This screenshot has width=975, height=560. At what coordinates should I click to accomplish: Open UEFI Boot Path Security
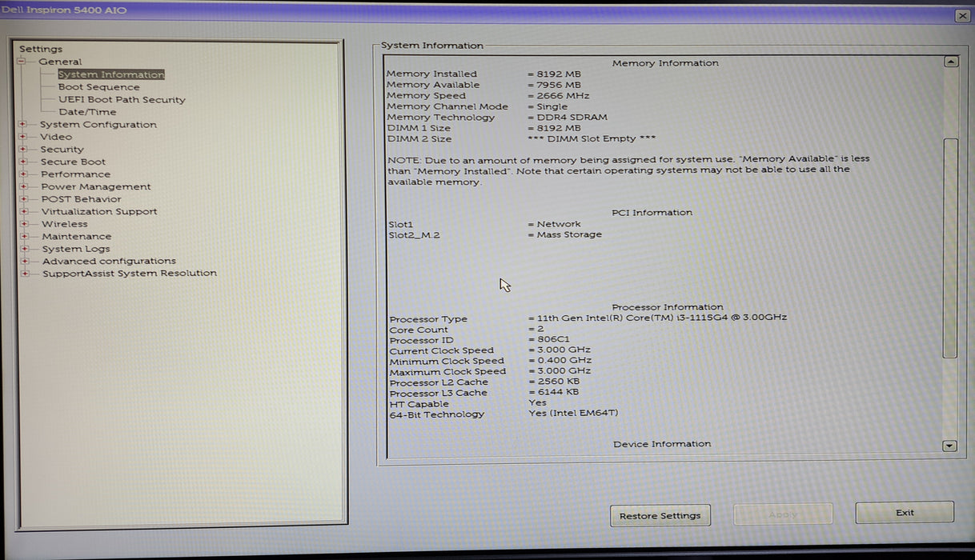[122, 100]
